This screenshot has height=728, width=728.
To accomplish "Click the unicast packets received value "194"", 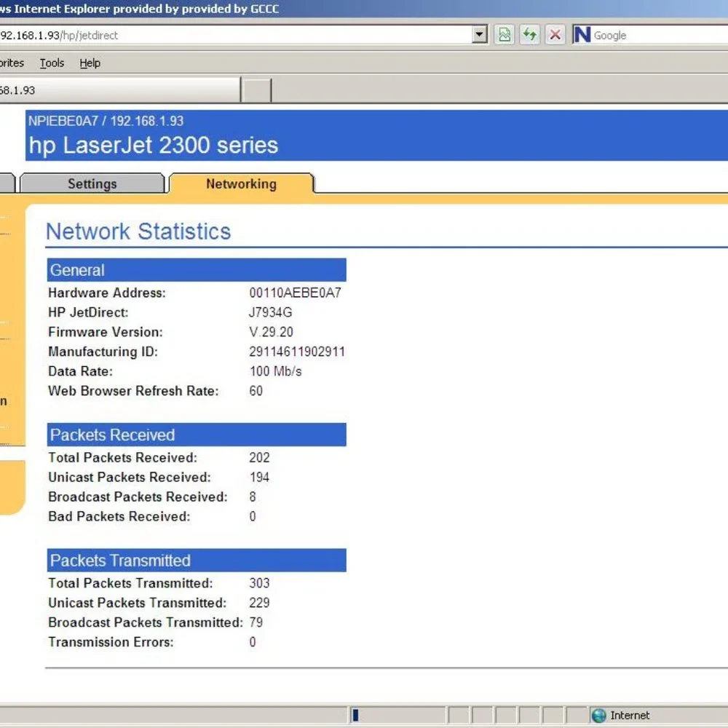I will [260, 477].
